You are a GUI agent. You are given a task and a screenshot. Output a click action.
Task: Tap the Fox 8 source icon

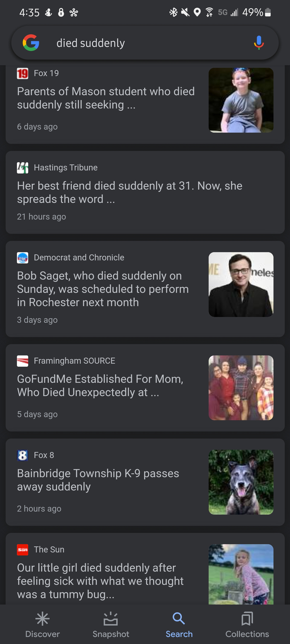pos(22,455)
